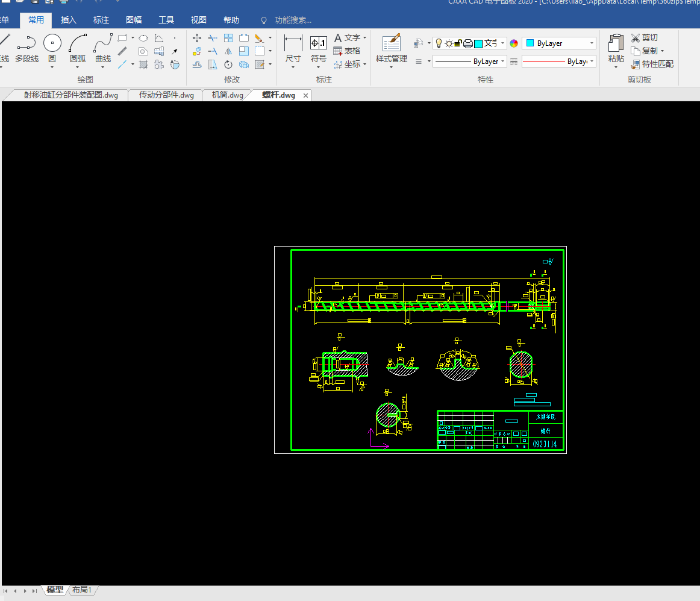
Task: Toggle layer lock padlock icon
Action: tap(458, 43)
